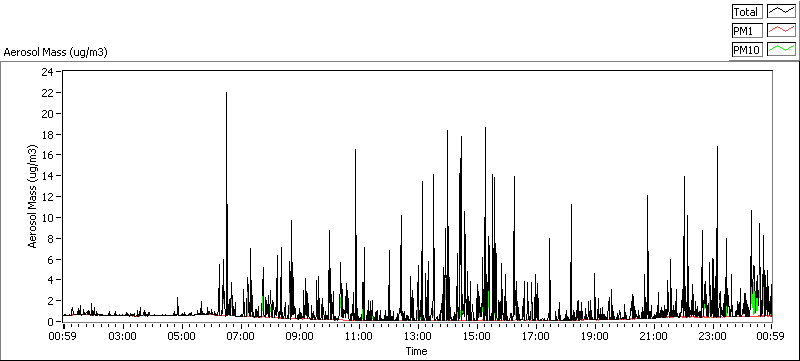Click the Time axis label
The width and height of the screenshot is (800, 361).
click(416, 351)
